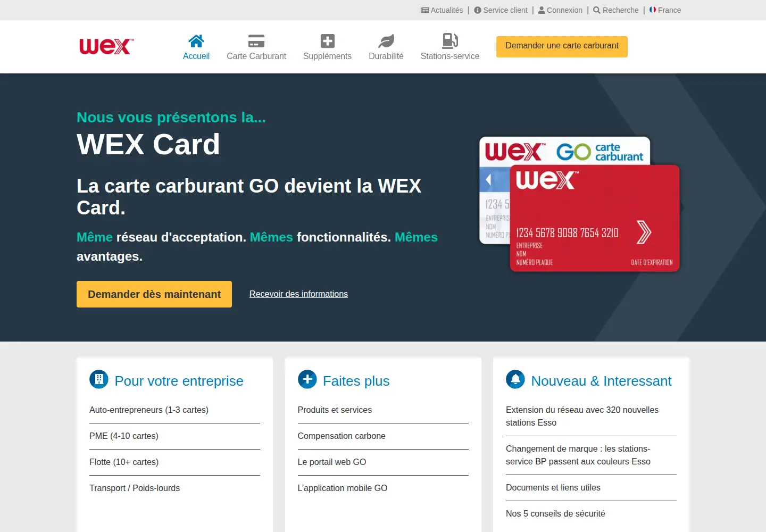Click the Durabilité leaf icon

point(386,41)
